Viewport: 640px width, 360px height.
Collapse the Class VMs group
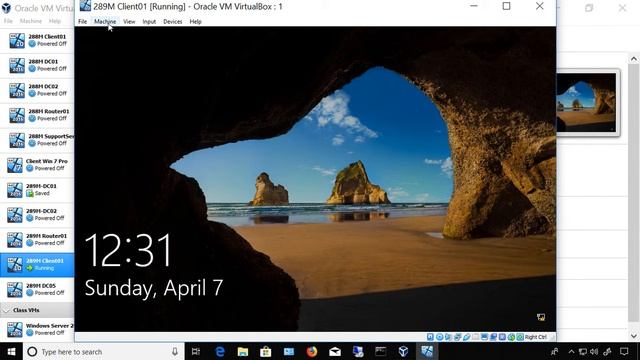6,310
